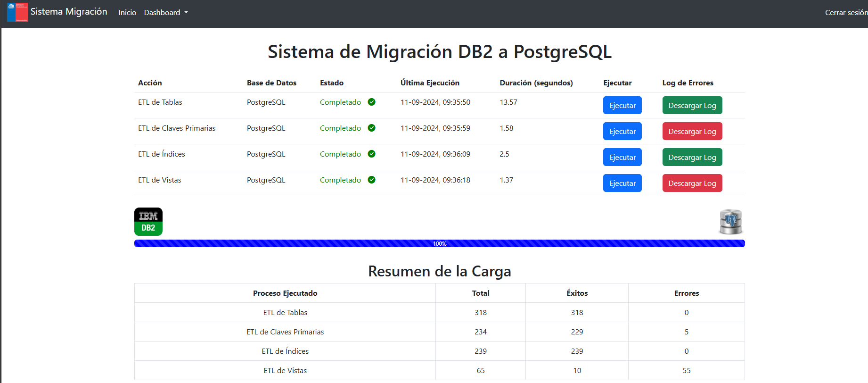The image size is (868, 383).
Task: Click Resumen de la Carga heading
Action: pos(440,271)
